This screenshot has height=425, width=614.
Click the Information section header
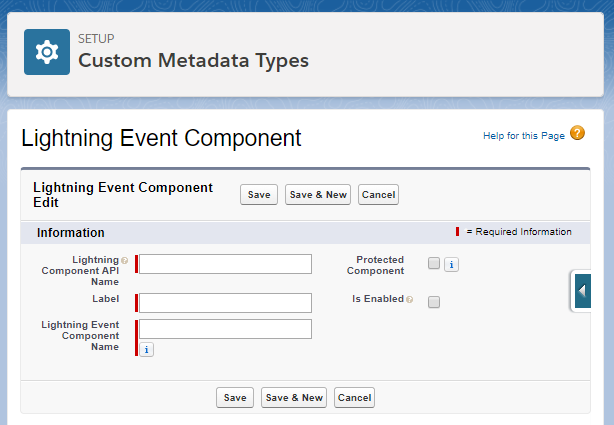click(70, 233)
